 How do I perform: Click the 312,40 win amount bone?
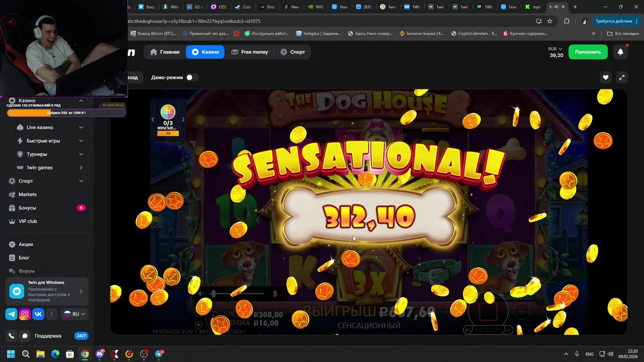(370, 217)
